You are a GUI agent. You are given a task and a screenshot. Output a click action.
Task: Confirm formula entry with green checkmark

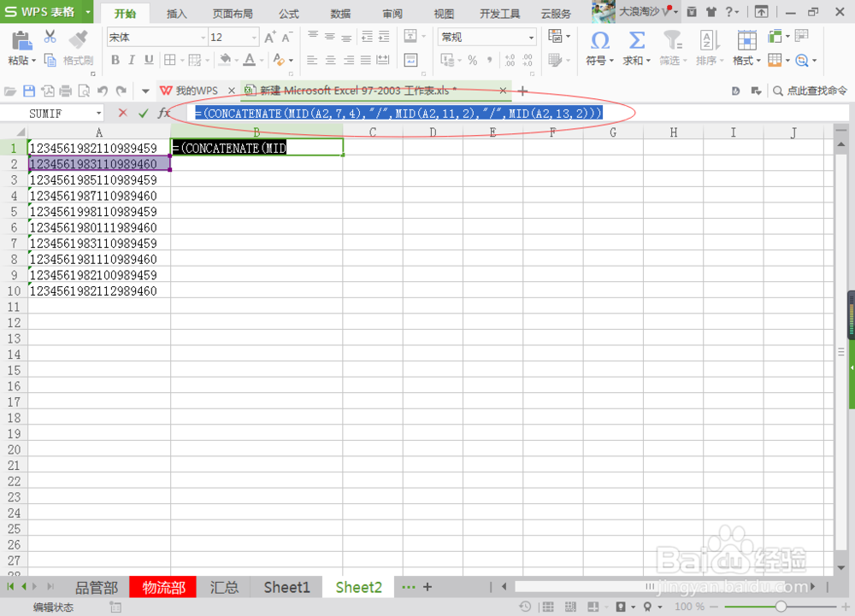144,113
